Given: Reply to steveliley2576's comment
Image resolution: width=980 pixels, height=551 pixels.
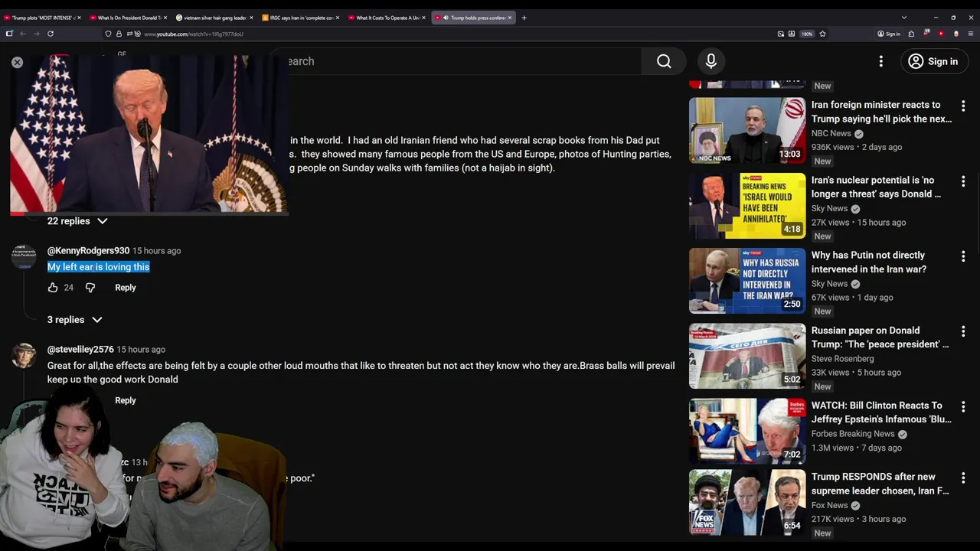Looking at the screenshot, I should point(126,400).
